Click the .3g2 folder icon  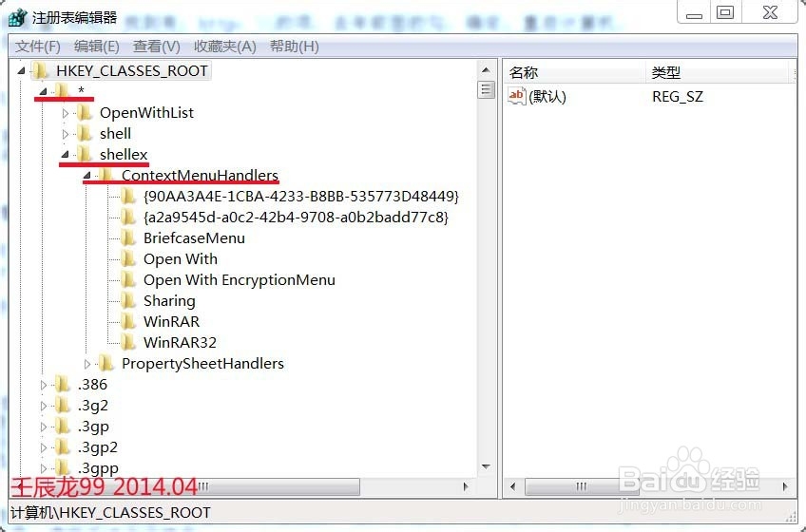point(62,405)
